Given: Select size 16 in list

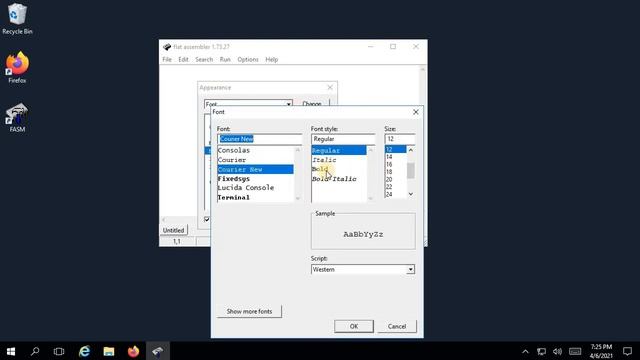Looking at the screenshot, I should pyautogui.click(x=396, y=164).
